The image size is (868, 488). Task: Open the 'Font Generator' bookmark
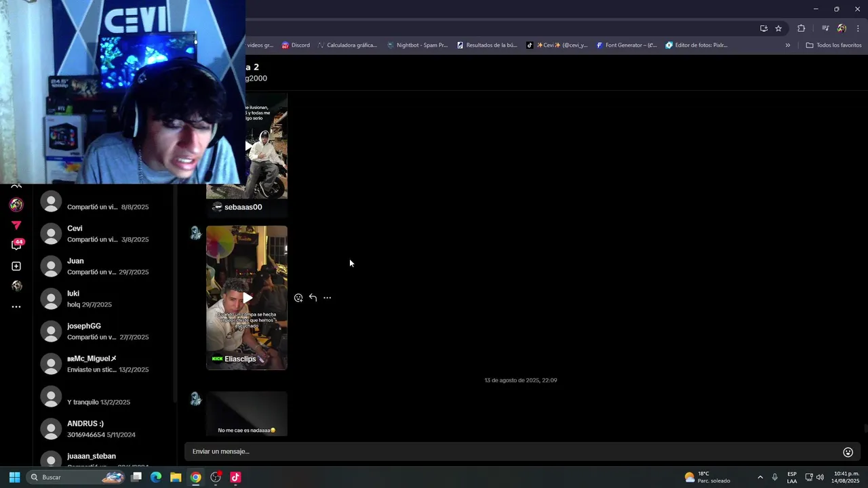(627, 45)
